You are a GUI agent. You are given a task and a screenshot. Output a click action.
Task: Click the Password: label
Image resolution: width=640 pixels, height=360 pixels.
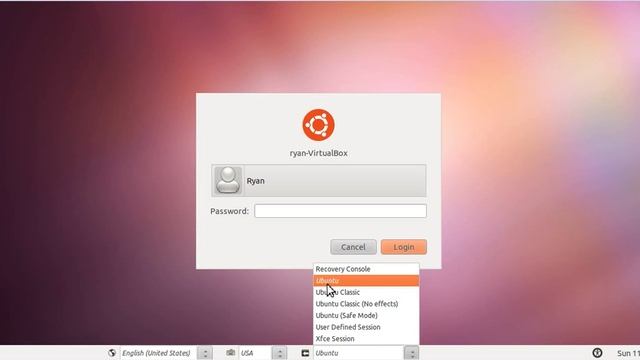(x=229, y=211)
